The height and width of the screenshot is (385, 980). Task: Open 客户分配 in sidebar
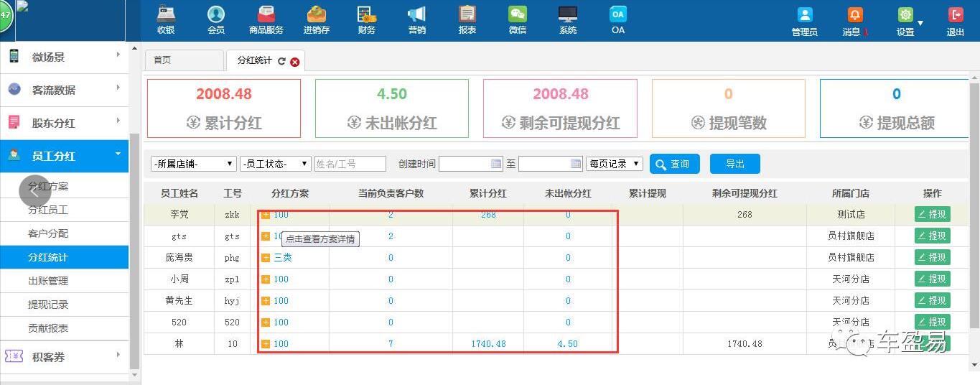point(48,233)
